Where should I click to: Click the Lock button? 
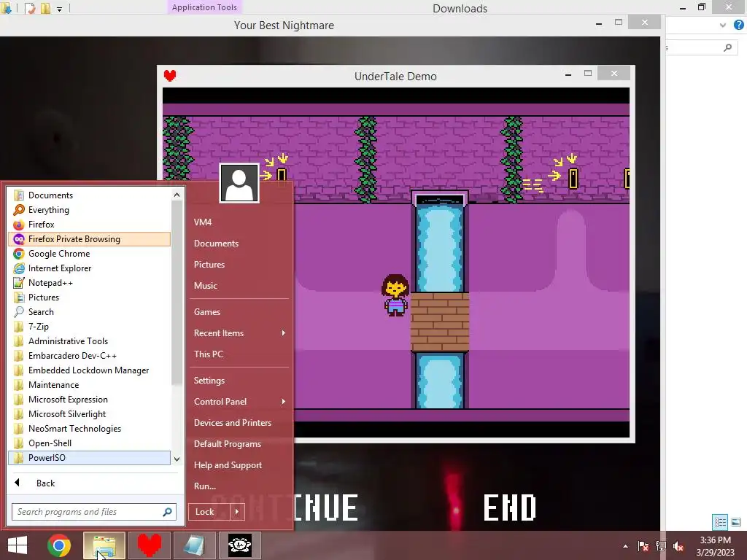click(209, 512)
